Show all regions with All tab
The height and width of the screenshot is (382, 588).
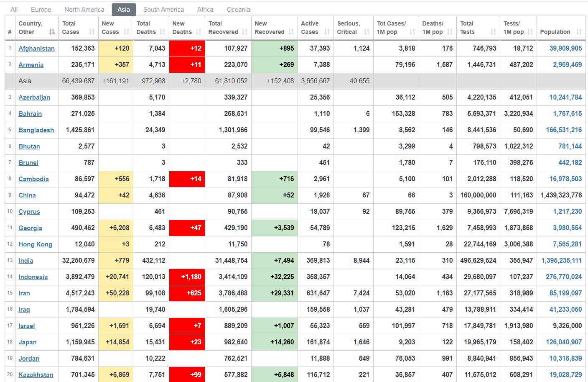pyautogui.click(x=14, y=9)
